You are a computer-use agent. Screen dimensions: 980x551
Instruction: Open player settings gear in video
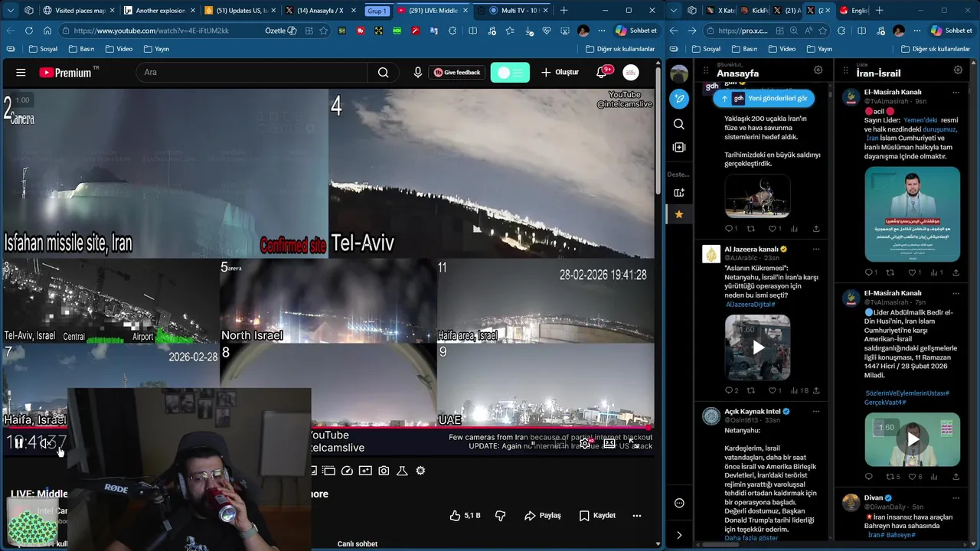(x=584, y=443)
